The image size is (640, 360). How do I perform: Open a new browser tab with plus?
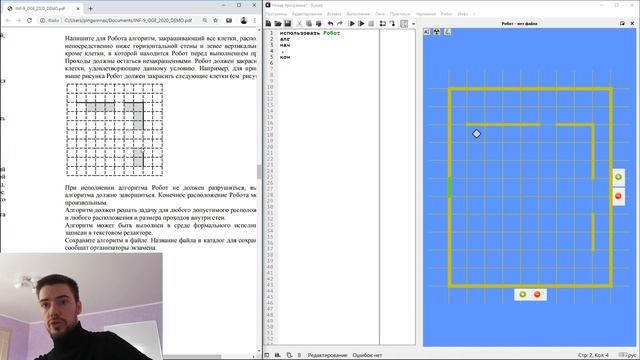click(x=90, y=8)
